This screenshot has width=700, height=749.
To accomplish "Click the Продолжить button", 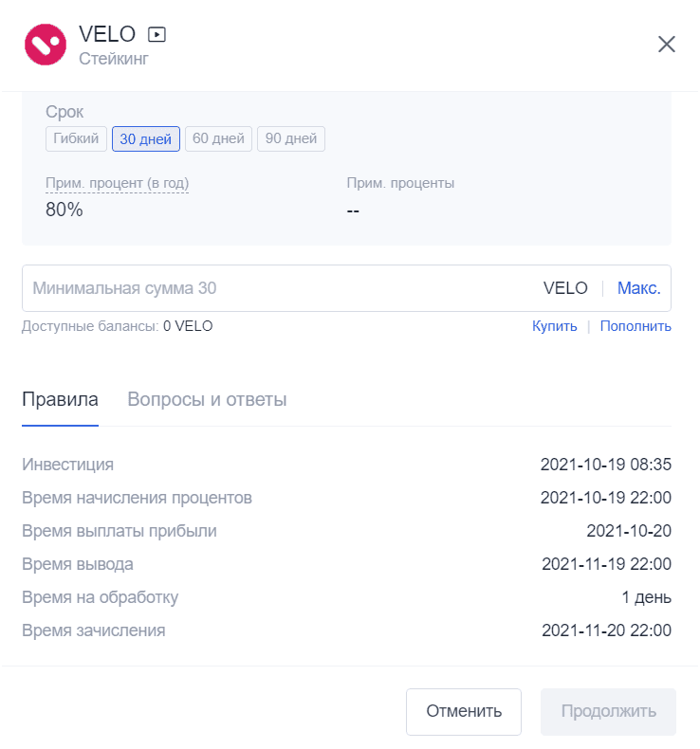I will pos(608,711).
